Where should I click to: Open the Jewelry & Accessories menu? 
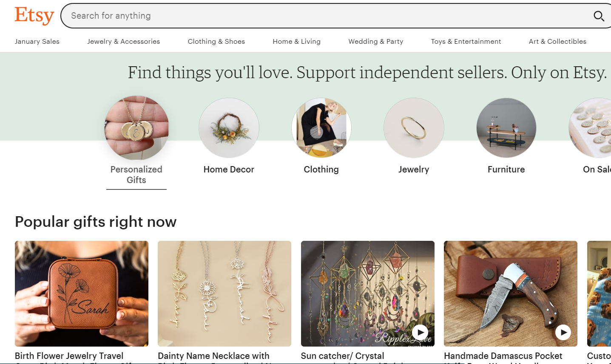[x=123, y=41]
